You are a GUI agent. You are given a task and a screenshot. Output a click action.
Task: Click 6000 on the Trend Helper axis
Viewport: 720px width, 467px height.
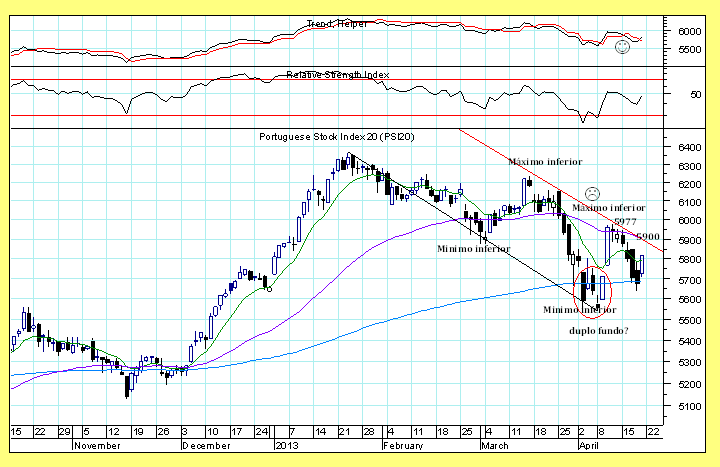pyautogui.click(x=690, y=31)
